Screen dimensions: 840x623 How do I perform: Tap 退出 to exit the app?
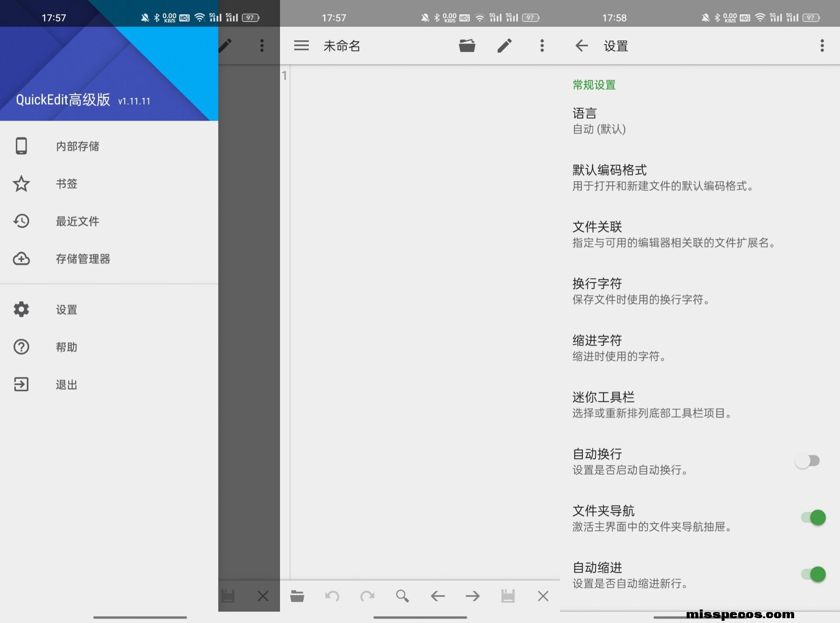[x=66, y=384]
